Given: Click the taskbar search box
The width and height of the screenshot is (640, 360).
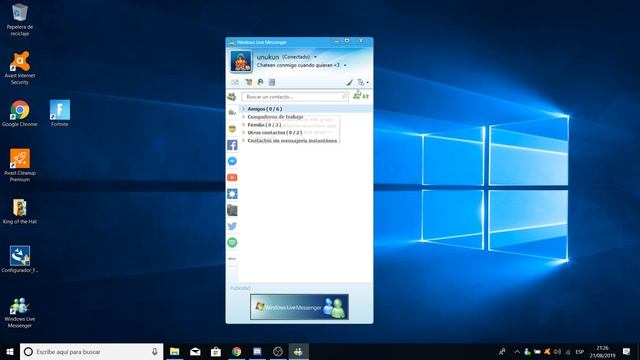Looking at the screenshot, I should pos(91,351).
